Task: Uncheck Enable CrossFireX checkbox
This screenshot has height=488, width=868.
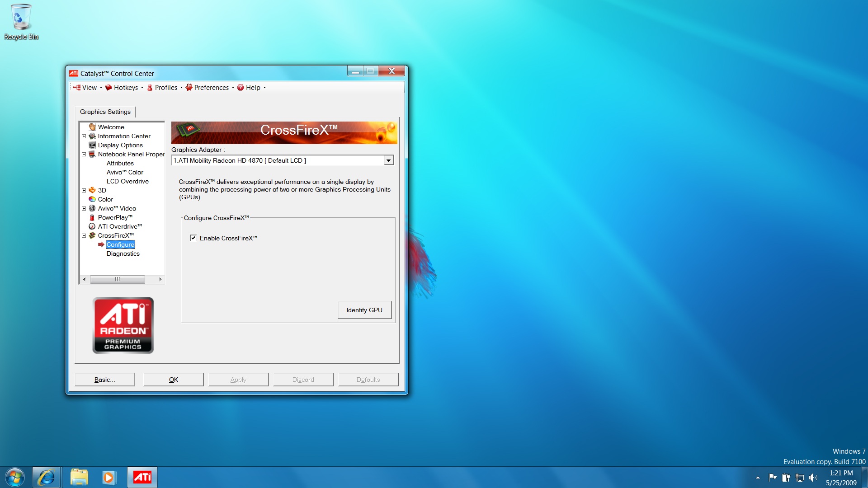Action: click(x=193, y=238)
